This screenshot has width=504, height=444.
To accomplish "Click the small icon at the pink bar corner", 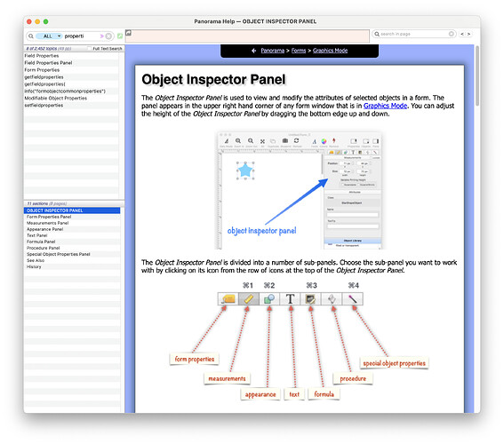I will [x=128, y=33].
